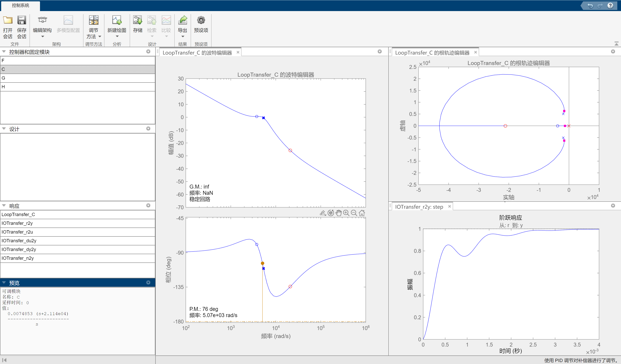621x364 pixels.
Task: Collapse the 控制器和固定模块 panel
Action: pos(4,51)
